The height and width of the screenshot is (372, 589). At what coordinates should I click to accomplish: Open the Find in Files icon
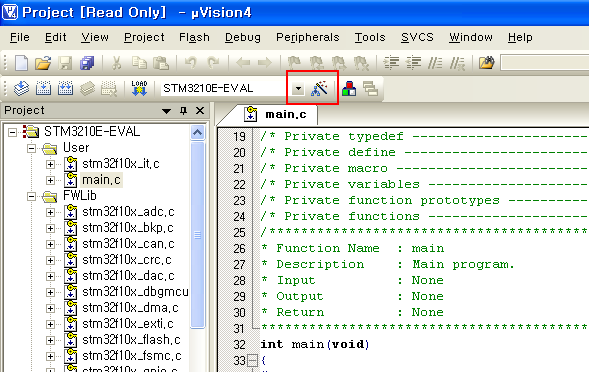pyautogui.click(x=486, y=63)
